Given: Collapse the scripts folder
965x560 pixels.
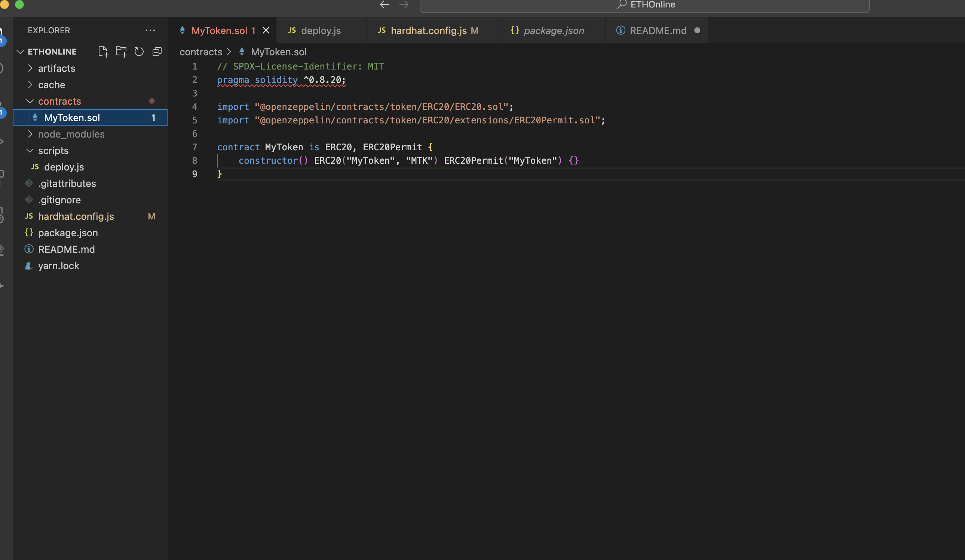Looking at the screenshot, I should click(53, 151).
